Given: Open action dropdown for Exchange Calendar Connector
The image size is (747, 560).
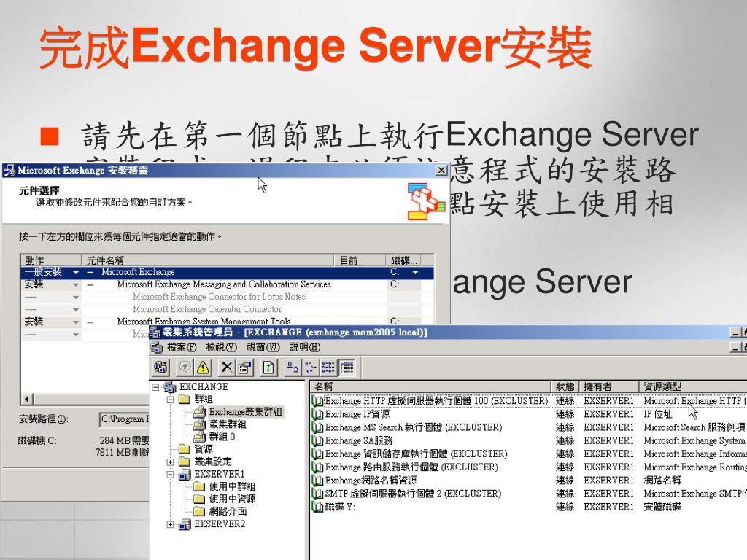Looking at the screenshot, I should coord(75,309).
